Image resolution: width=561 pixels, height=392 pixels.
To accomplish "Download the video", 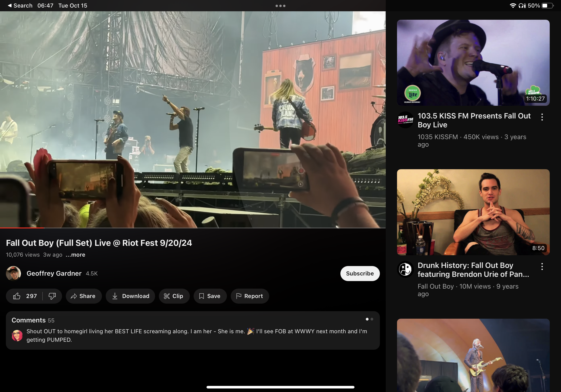I will coord(130,296).
